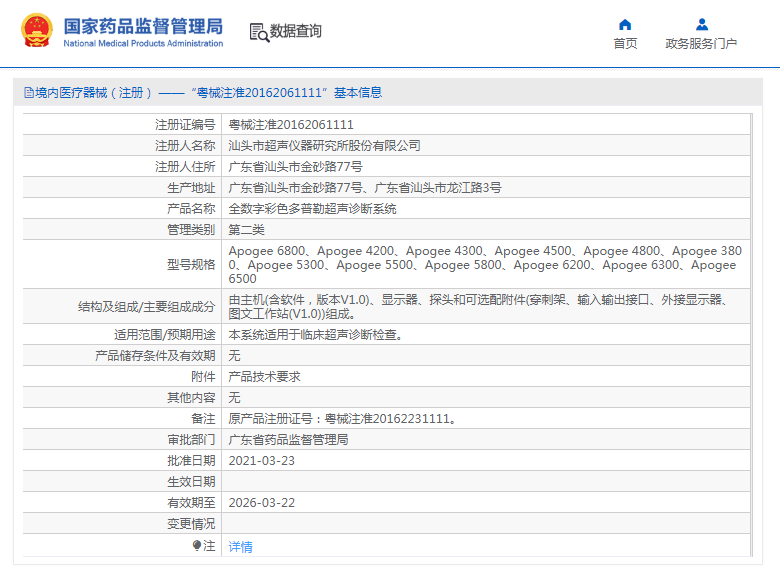Go to 首页 via the text label
The width and height of the screenshot is (780, 581).
tap(625, 44)
